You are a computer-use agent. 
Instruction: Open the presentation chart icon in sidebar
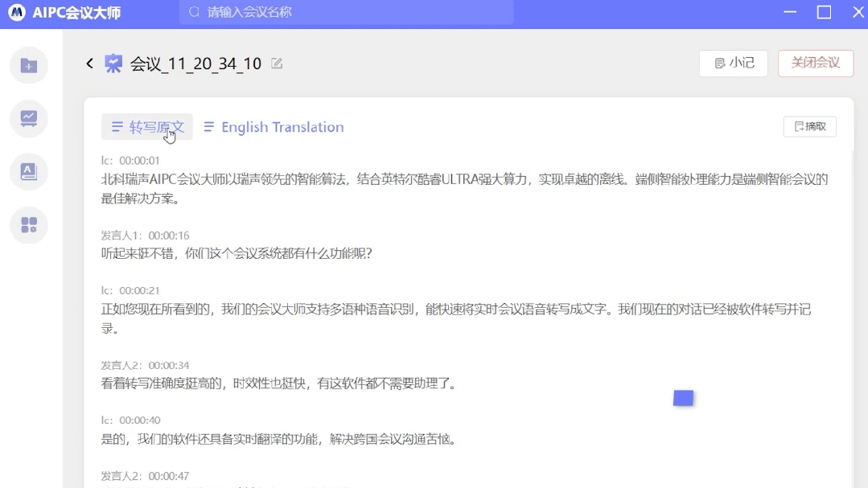pyautogui.click(x=29, y=118)
